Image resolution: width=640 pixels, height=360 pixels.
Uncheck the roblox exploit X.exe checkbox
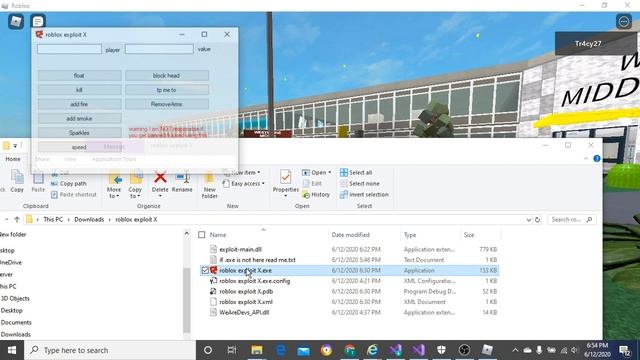205,271
